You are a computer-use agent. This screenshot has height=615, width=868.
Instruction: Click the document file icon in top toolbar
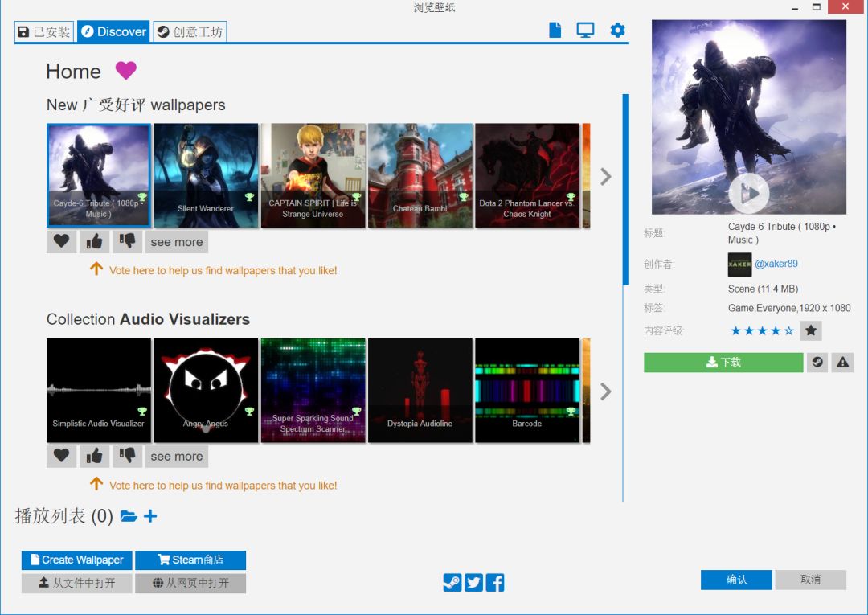(555, 31)
